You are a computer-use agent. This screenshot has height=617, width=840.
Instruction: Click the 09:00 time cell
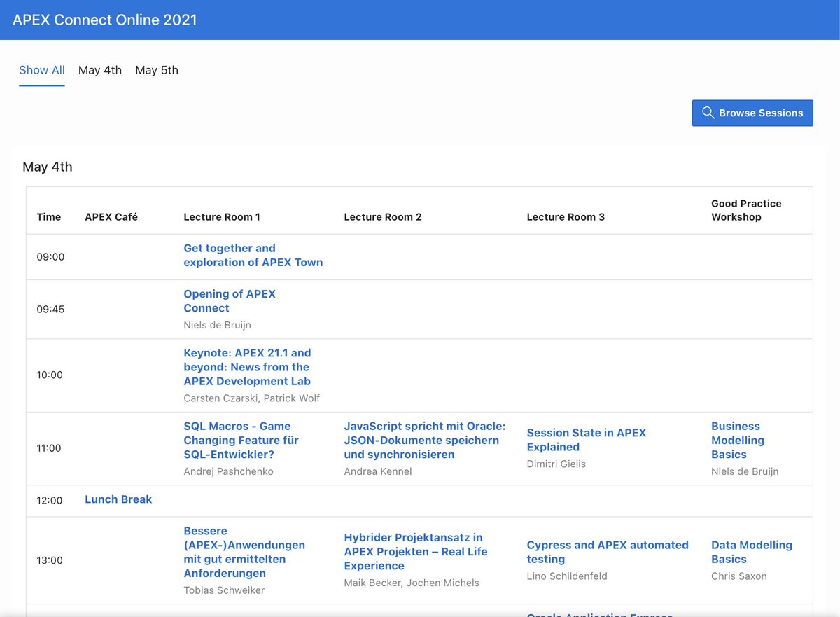tap(50, 257)
